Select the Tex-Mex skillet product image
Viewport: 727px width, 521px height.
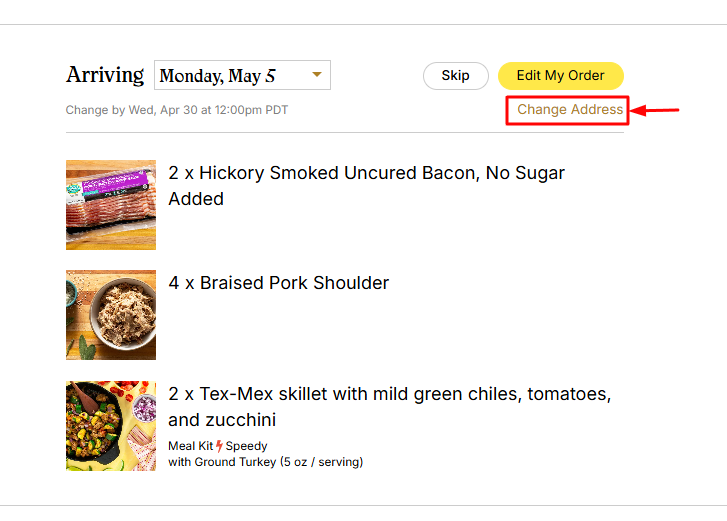pos(111,426)
